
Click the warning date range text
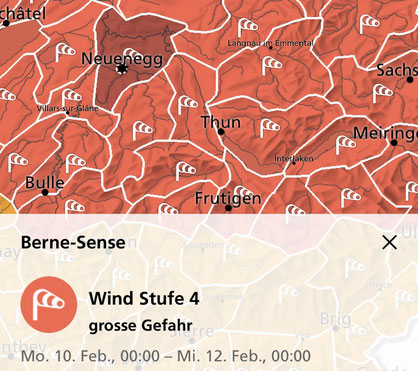pos(166,356)
